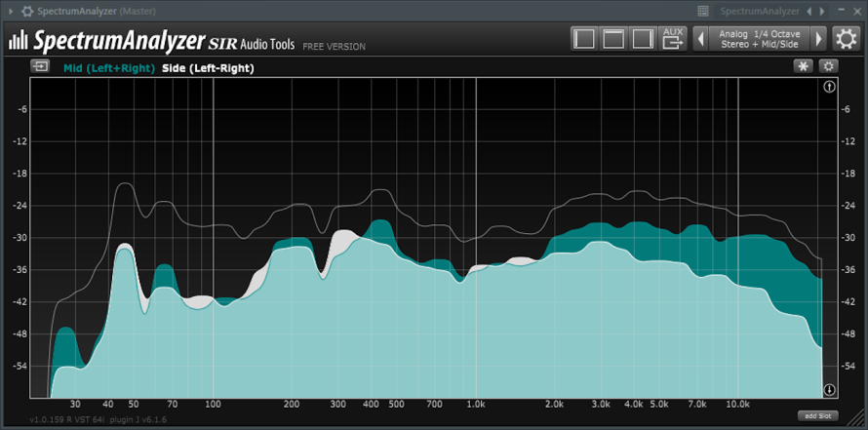868x430 pixels.
Task: Open the preset grid icon in title bar
Action: [703, 11]
